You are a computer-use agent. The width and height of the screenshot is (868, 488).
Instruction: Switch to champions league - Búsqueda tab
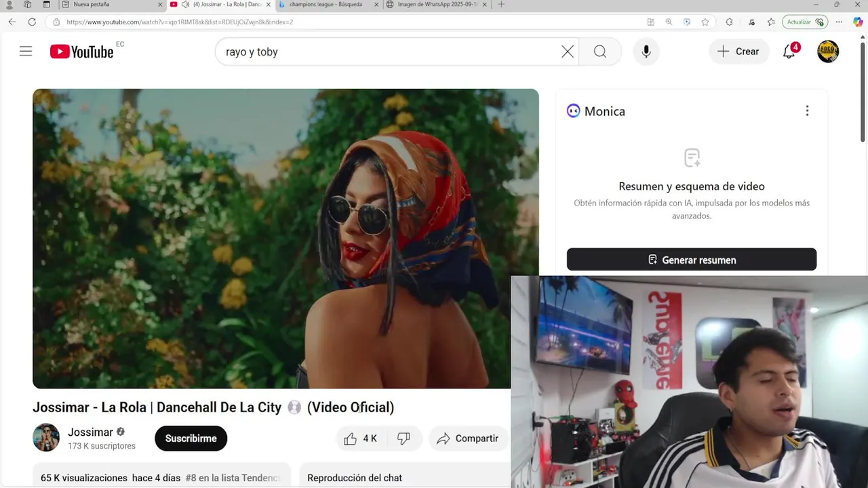point(328,5)
